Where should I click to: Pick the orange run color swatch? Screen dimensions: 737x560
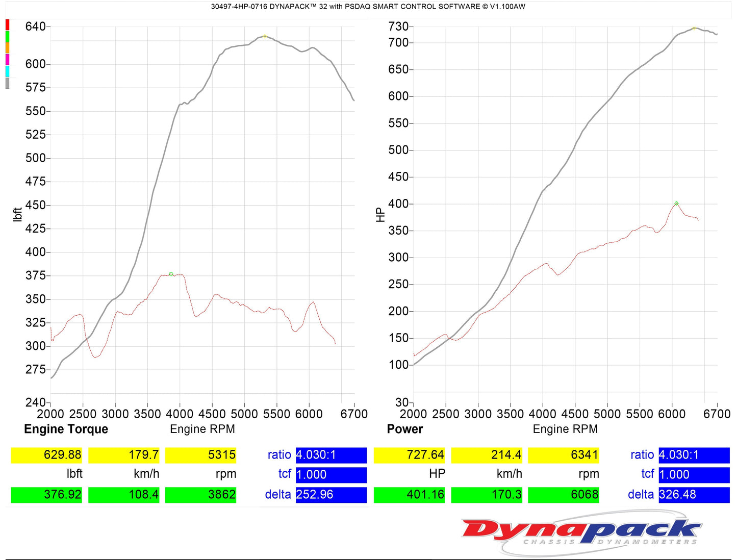click(x=7, y=48)
